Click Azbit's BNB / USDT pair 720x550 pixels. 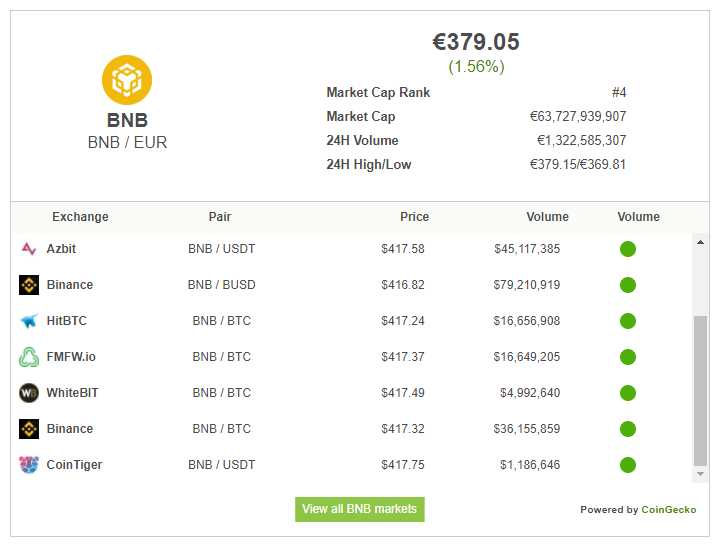point(221,249)
